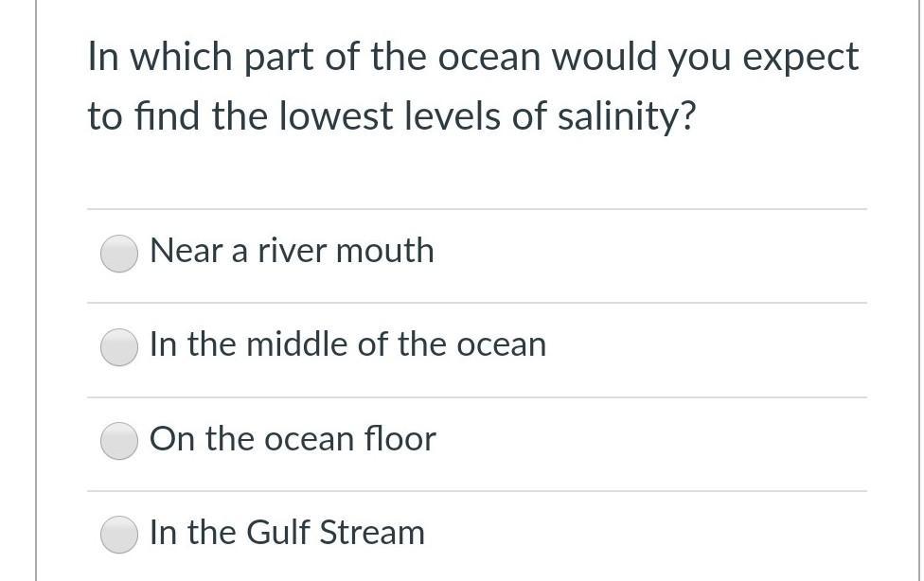Click the question line mentioning "salinity"
The width and height of the screenshot is (924, 581).
(x=391, y=117)
